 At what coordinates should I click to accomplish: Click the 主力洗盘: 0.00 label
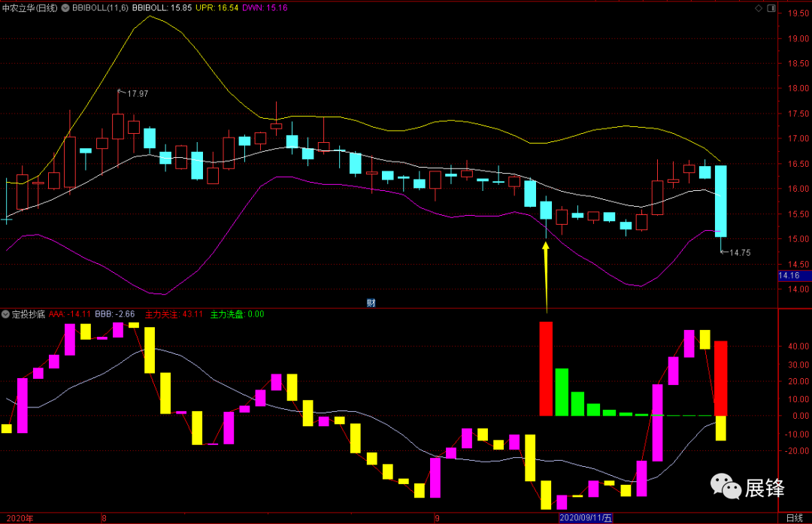[x=237, y=314]
